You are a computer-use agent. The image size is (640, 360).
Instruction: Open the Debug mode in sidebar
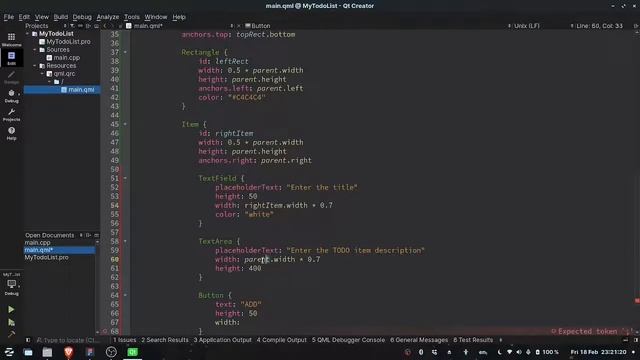click(11, 96)
